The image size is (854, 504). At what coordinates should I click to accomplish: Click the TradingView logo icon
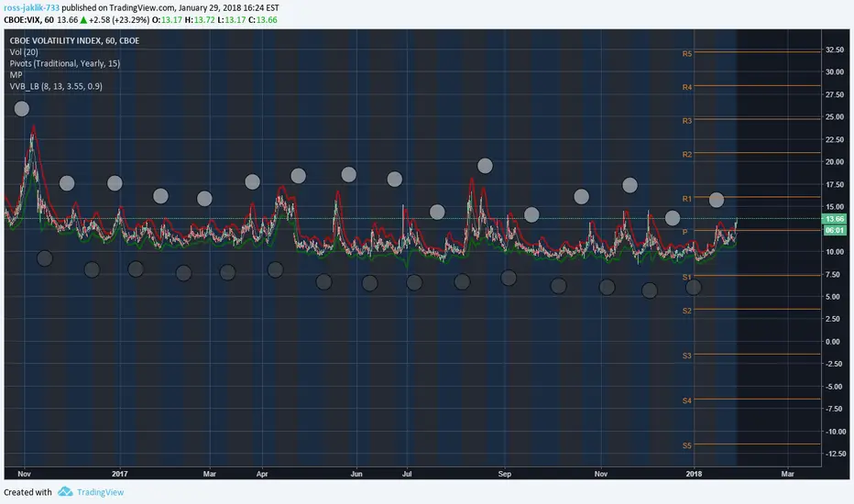pyautogui.click(x=65, y=491)
